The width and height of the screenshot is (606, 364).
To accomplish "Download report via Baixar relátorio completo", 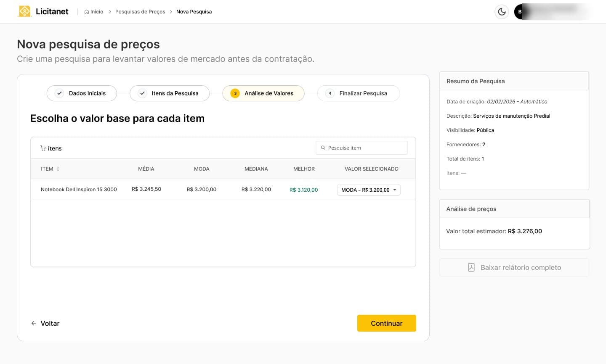I will (514, 267).
